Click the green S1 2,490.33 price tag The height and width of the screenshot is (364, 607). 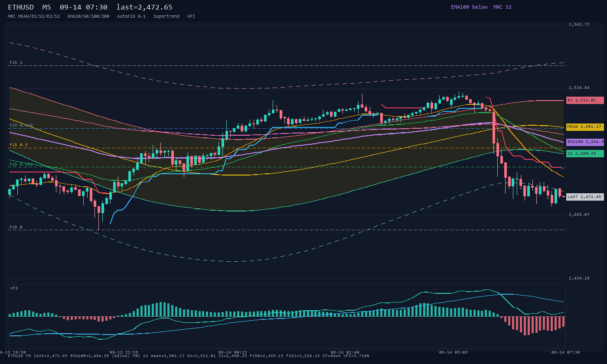[x=585, y=153]
